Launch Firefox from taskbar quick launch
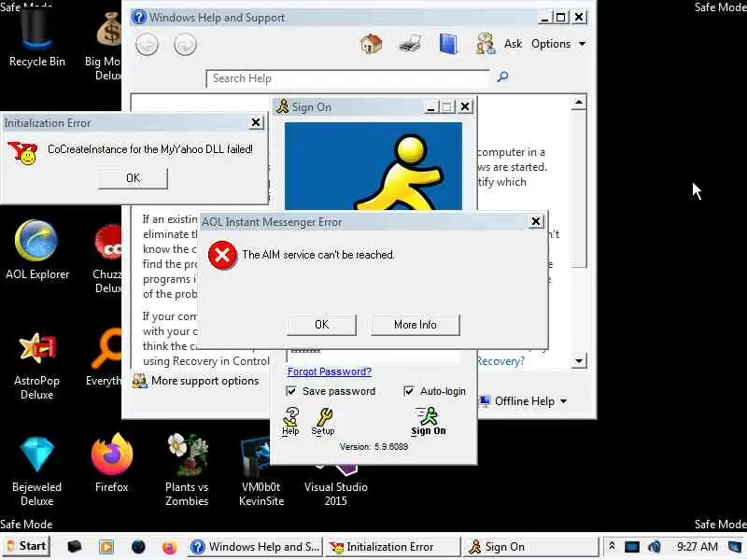The image size is (747, 560). click(169, 547)
